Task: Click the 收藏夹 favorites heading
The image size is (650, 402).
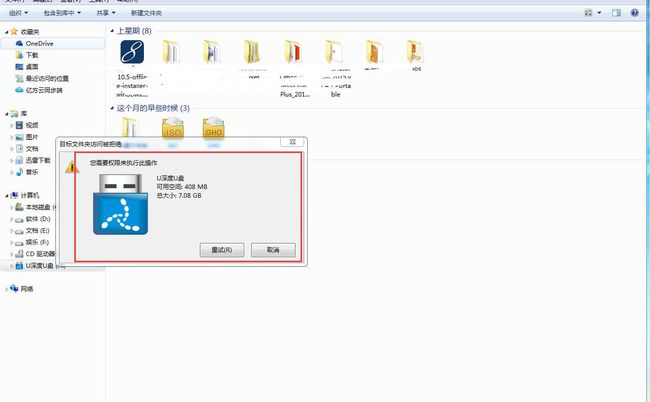Action: pyautogui.click(x=30, y=32)
